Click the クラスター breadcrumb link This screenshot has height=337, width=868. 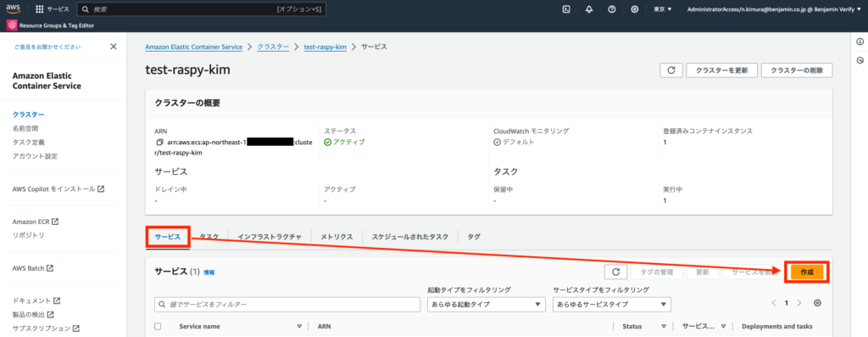point(273,48)
